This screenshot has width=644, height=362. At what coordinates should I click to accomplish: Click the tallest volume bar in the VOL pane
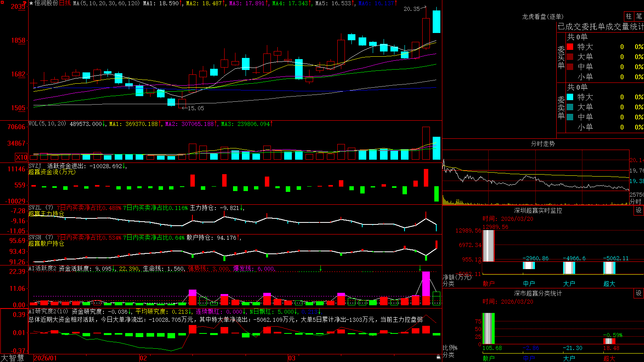[x=426, y=144]
